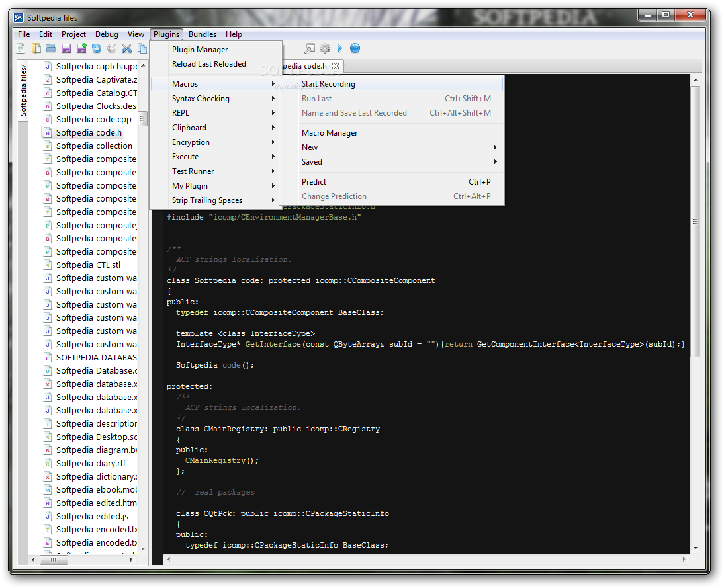Select Softpedia collection in file list
Image resolution: width=724 pixels, height=588 pixels.
point(94,146)
